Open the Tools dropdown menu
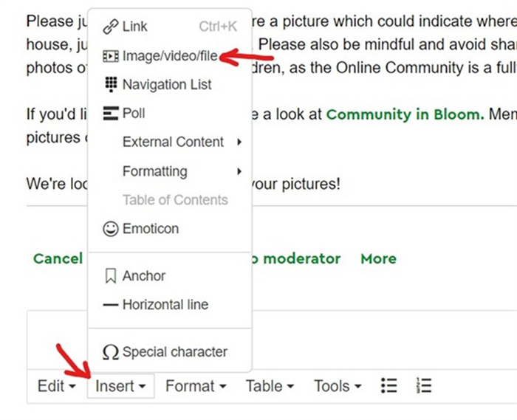 (x=338, y=386)
